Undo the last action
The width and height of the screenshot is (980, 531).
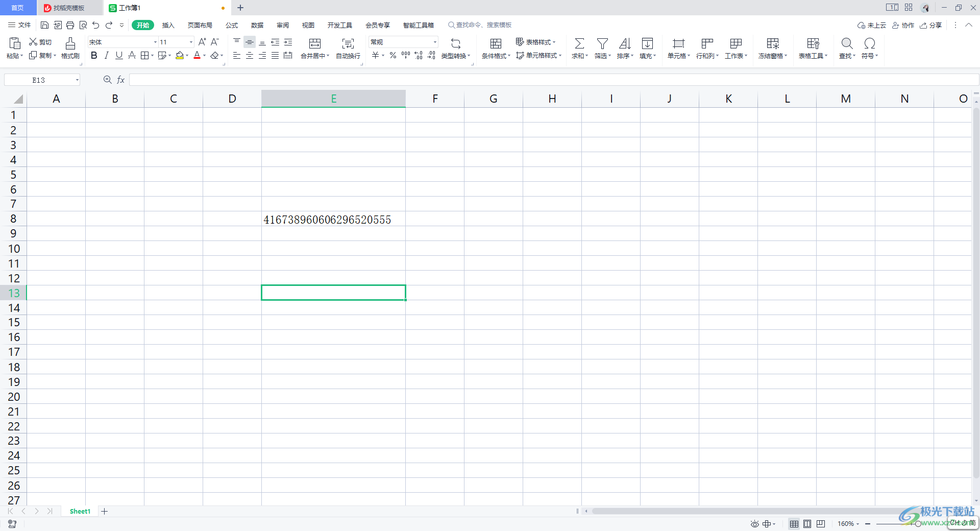click(96, 25)
